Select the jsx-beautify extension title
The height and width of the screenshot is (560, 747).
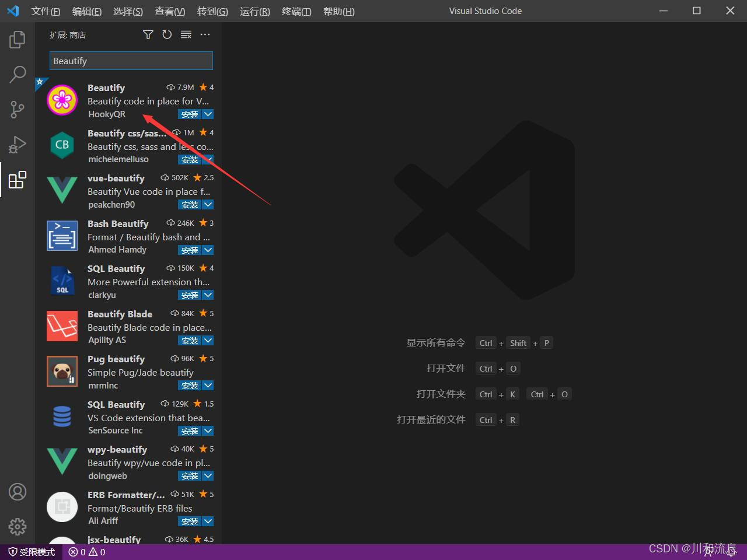pyautogui.click(x=114, y=540)
